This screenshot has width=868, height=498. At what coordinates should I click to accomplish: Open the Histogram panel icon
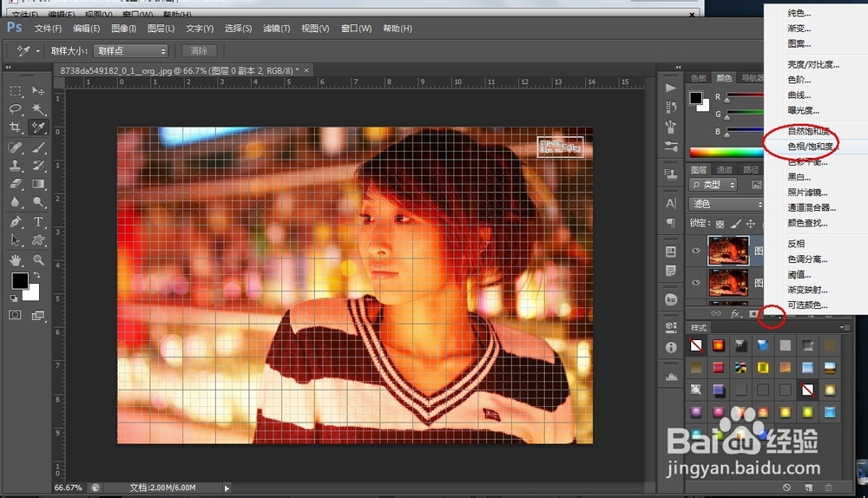coord(670,377)
